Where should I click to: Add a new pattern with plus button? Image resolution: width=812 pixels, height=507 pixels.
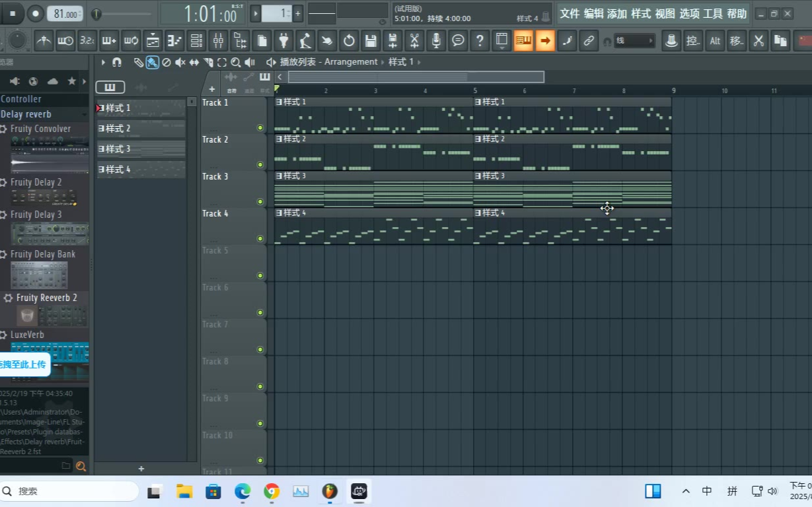(x=298, y=13)
